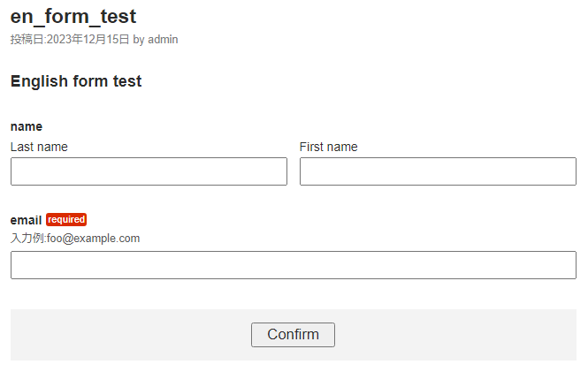Select the email address input field
Screen dimensions: 588x372
(293, 265)
